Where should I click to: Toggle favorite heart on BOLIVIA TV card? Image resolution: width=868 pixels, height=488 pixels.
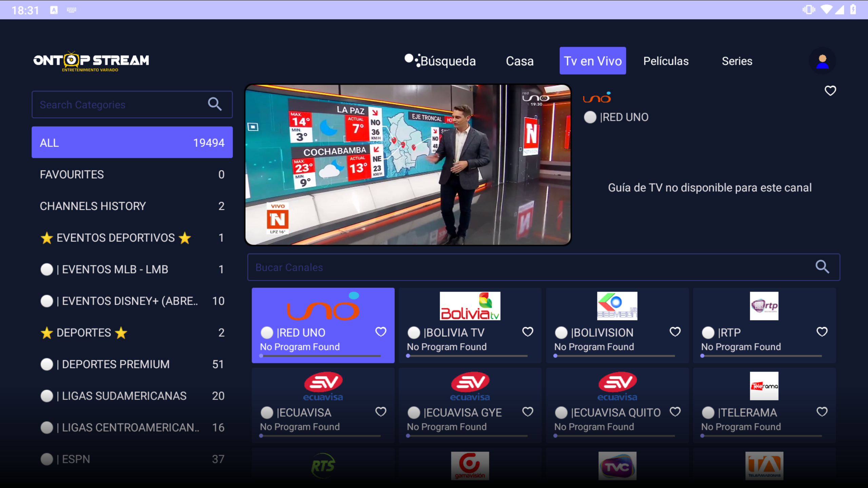coord(528,332)
